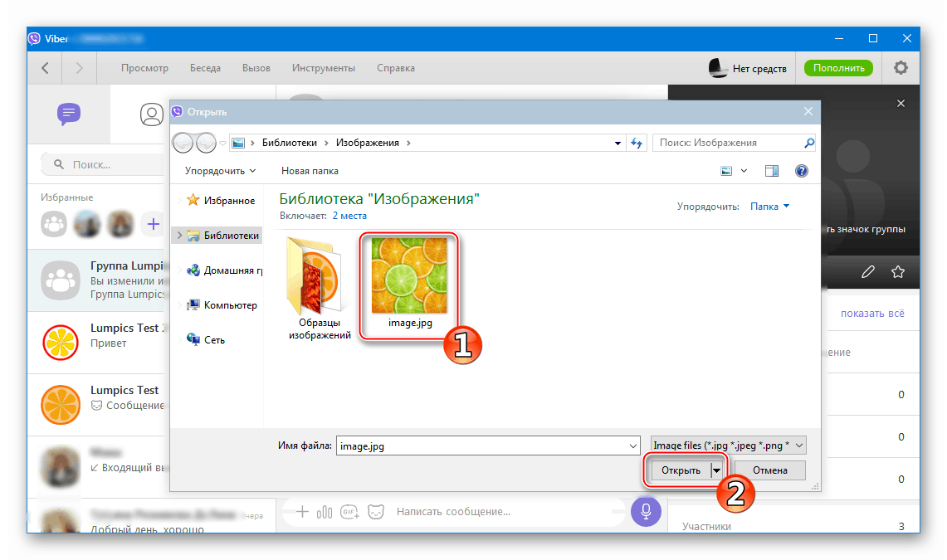Click the microphone icon to record voice
This screenshot has height=560, width=947.
pyautogui.click(x=646, y=512)
